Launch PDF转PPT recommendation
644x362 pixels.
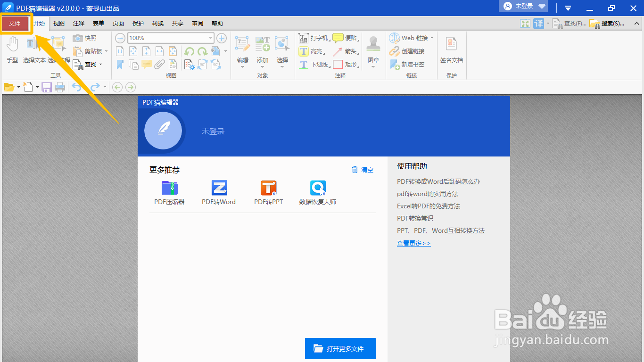click(268, 193)
